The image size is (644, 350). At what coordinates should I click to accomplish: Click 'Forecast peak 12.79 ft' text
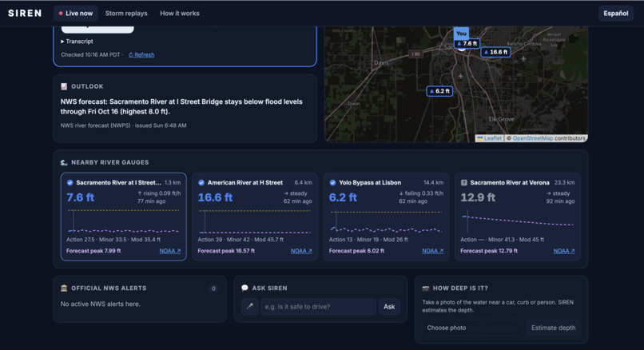(x=489, y=251)
